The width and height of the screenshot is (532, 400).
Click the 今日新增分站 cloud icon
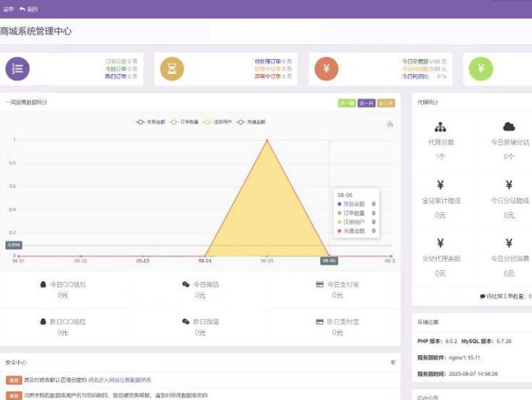pos(509,127)
